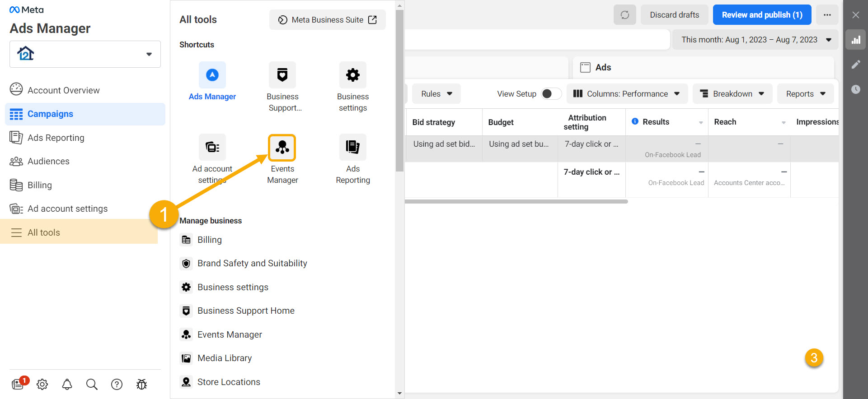
Task: Click the Meta logo
Action: (x=27, y=10)
